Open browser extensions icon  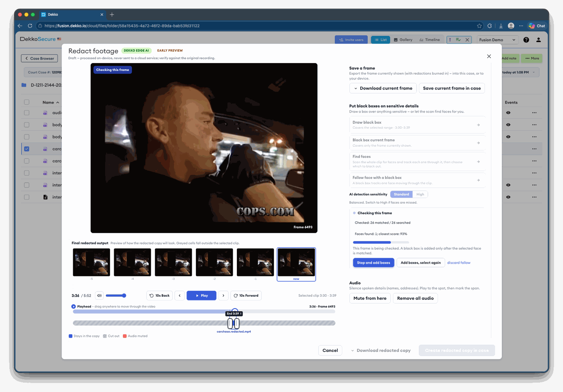(489, 26)
